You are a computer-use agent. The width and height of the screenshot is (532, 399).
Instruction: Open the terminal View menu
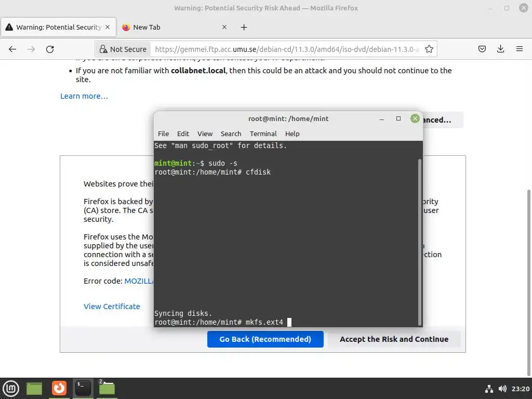click(205, 134)
